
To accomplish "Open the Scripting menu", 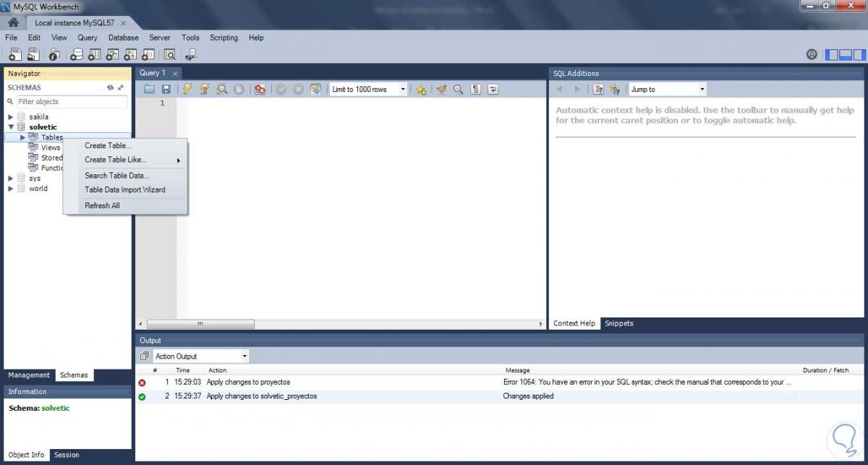I will 224,38.
